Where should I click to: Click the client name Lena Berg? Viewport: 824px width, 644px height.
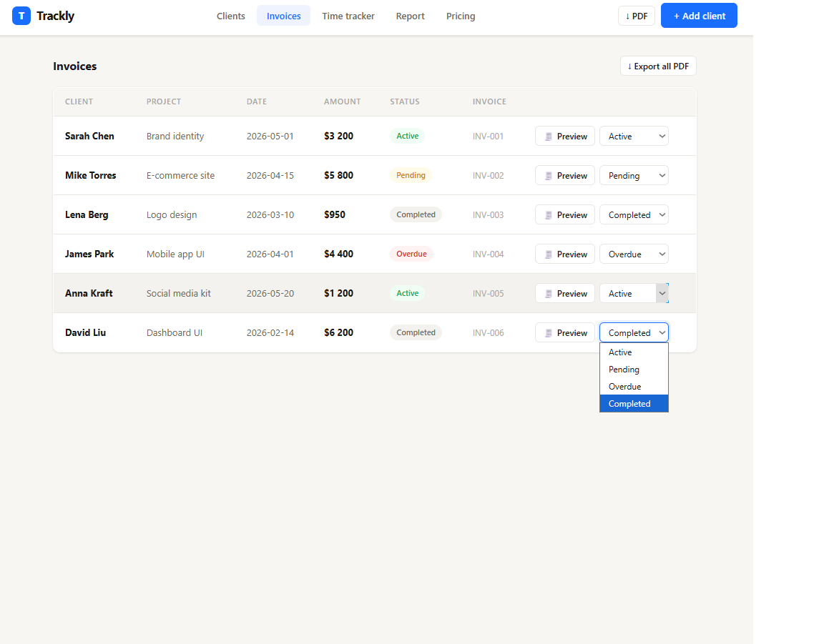[87, 215]
